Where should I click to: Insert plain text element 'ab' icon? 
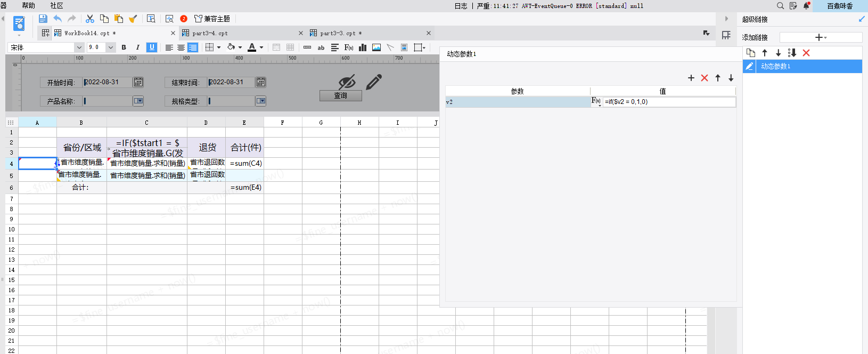[x=321, y=47]
